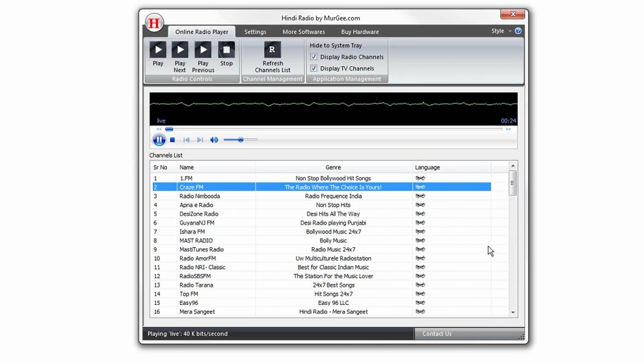Click the 00:24 elapsed time display
Image resolution: width=644 pixels, height=362 pixels.
tap(508, 121)
